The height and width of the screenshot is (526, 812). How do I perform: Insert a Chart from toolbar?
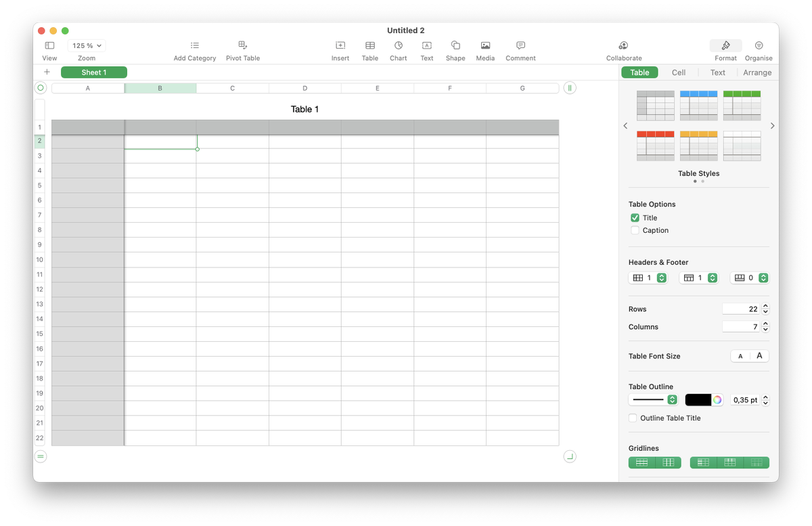[x=399, y=45]
